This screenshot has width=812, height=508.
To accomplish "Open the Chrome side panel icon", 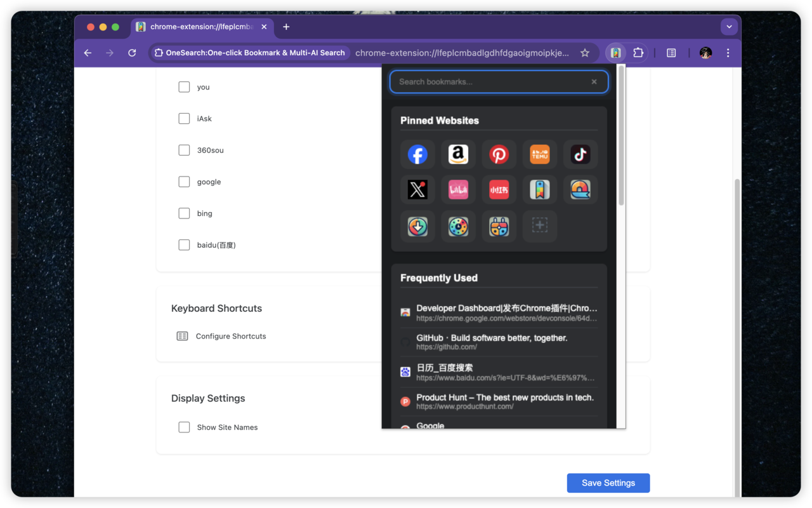I will 671,53.
